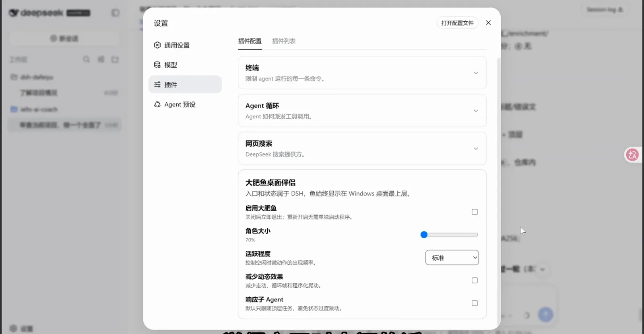Click the pink translate floating icon

[632, 155]
